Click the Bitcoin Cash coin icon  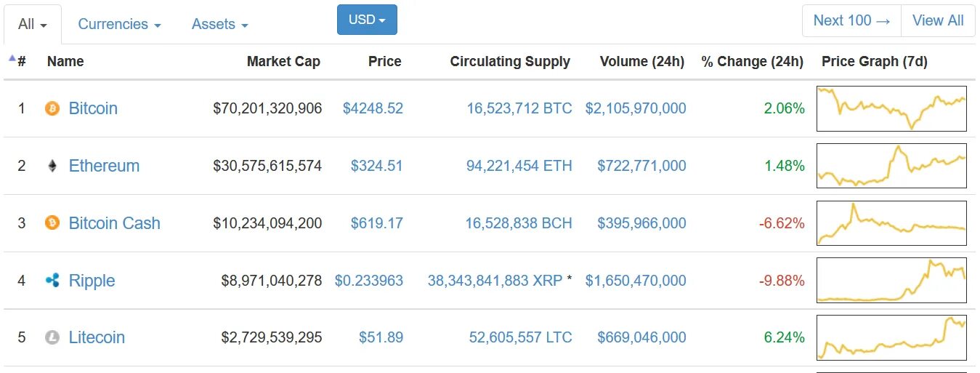pos(52,222)
